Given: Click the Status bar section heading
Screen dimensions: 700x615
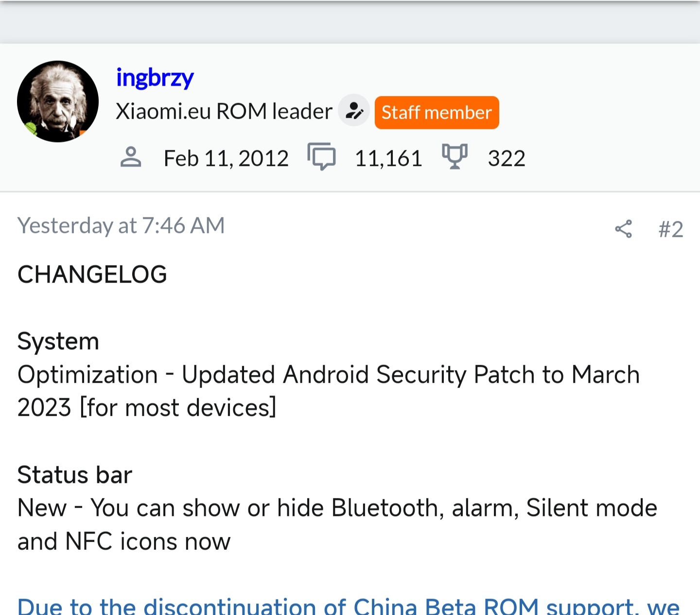Looking at the screenshot, I should coord(75,475).
